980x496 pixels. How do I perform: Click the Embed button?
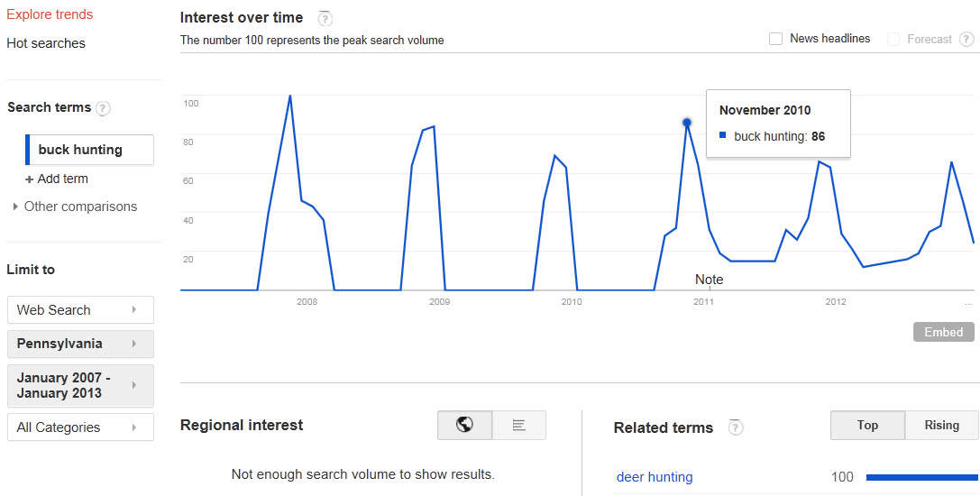point(944,332)
